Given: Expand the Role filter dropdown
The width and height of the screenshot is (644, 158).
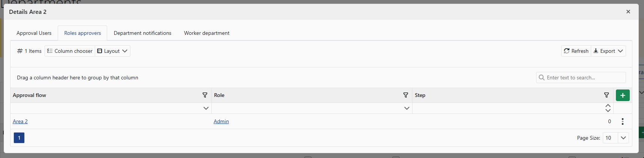Looking at the screenshot, I should [407, 108].
